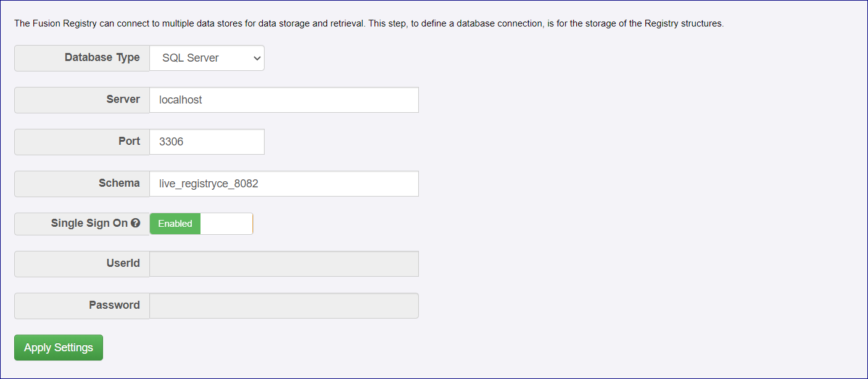Viewport: 868px width, 379px height.
Task: Click the Server label
Action: click(123, 99)
